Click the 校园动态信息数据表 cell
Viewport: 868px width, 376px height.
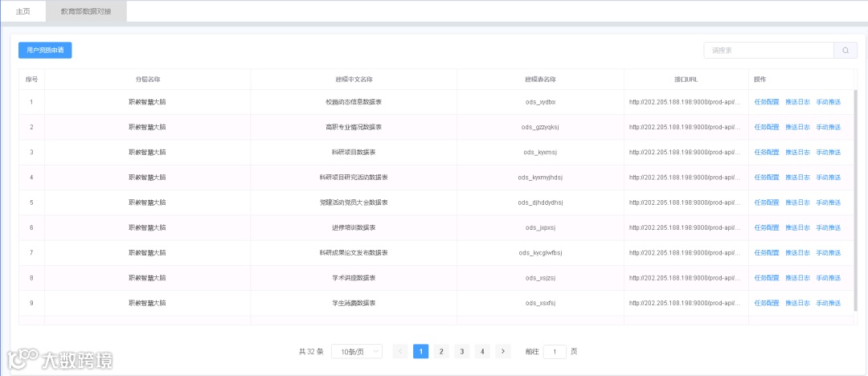(354, 102)
